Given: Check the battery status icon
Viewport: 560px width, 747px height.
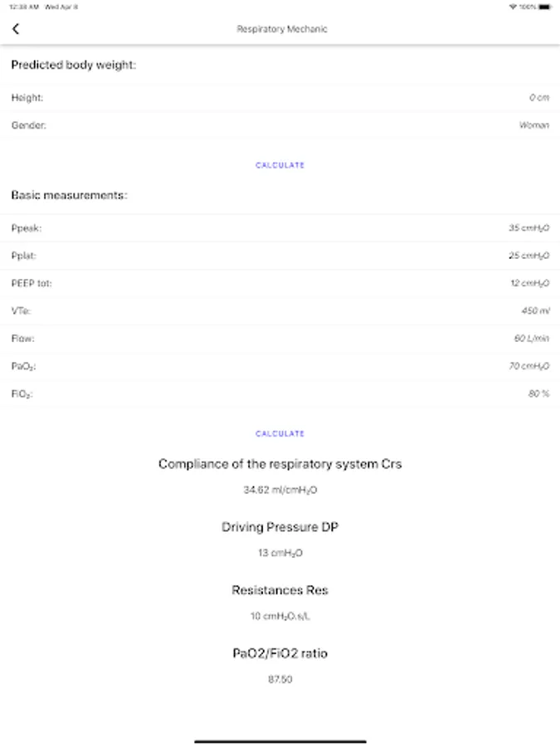Looking at the screenshot, I should (544, 7).
